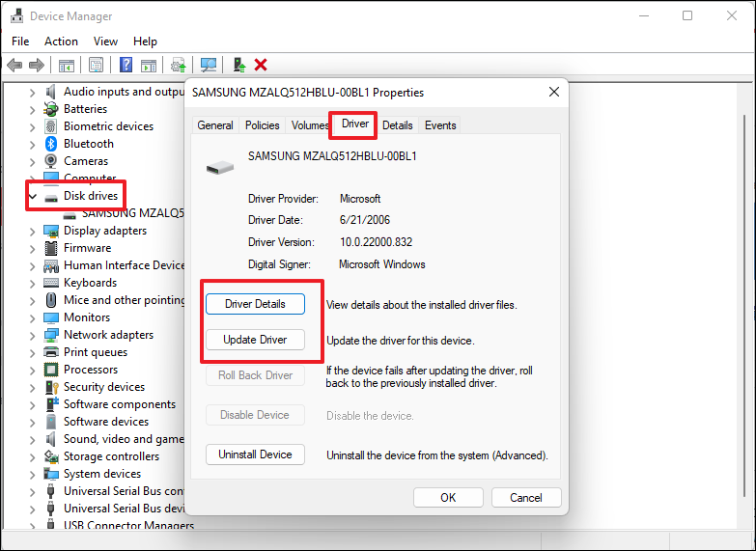
Task: Click the Processors category icon
Action: point(50,370)
